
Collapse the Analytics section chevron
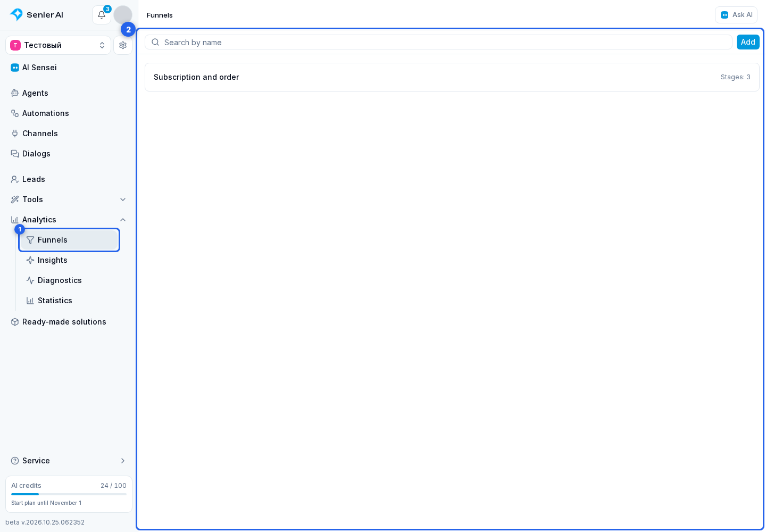(x=123, y=220)
